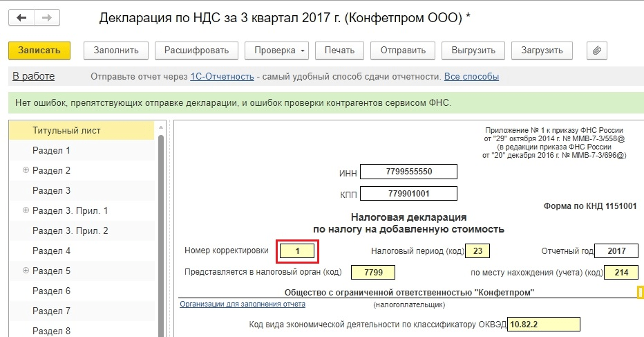Screen dimensions: 644x337
Task: Expand the Раздел 3. Прил. 1 node
Action: coord(26,210)
